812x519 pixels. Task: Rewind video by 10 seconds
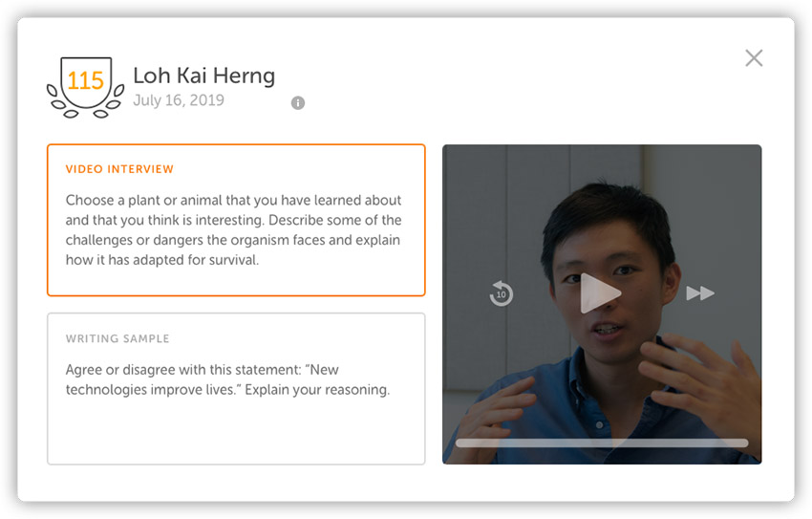coord(501,293)
